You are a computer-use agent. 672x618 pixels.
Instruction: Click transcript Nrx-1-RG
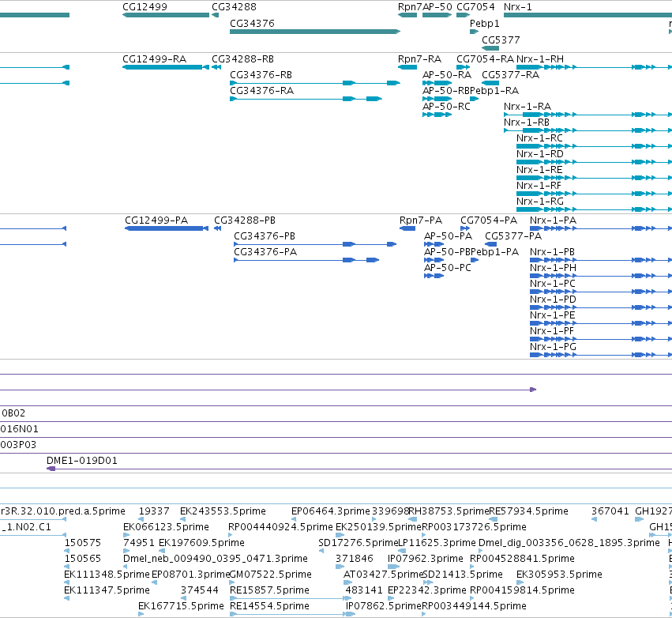point(540,202)
